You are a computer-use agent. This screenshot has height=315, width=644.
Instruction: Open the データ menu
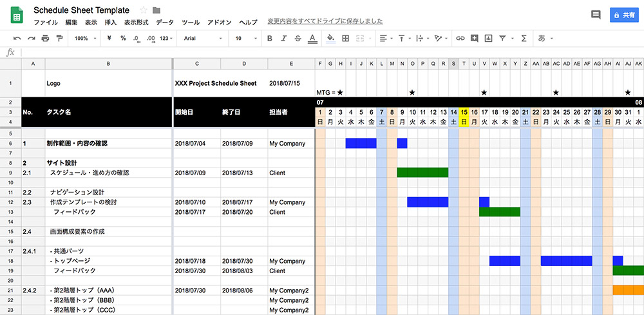tap(165, 22)
